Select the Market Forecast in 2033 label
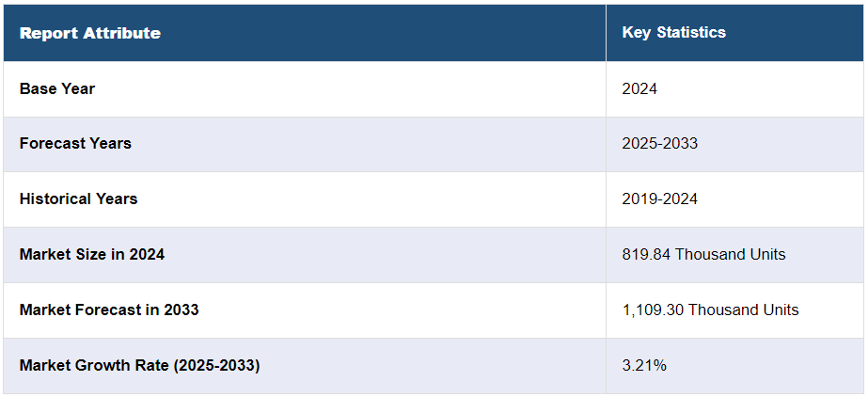 click(x=109, y=310)
